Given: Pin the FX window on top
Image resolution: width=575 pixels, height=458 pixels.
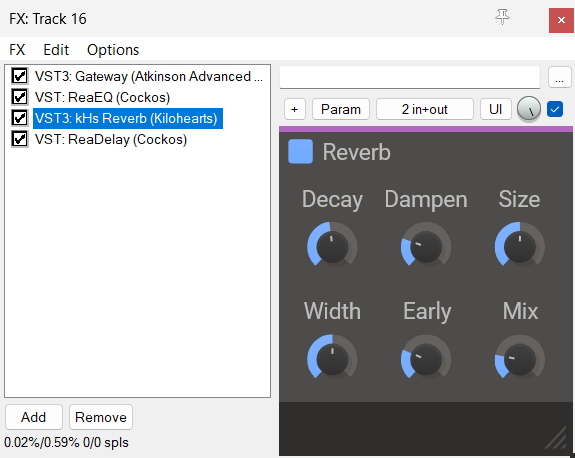Looking at the screenshot, I should (502, 17).
